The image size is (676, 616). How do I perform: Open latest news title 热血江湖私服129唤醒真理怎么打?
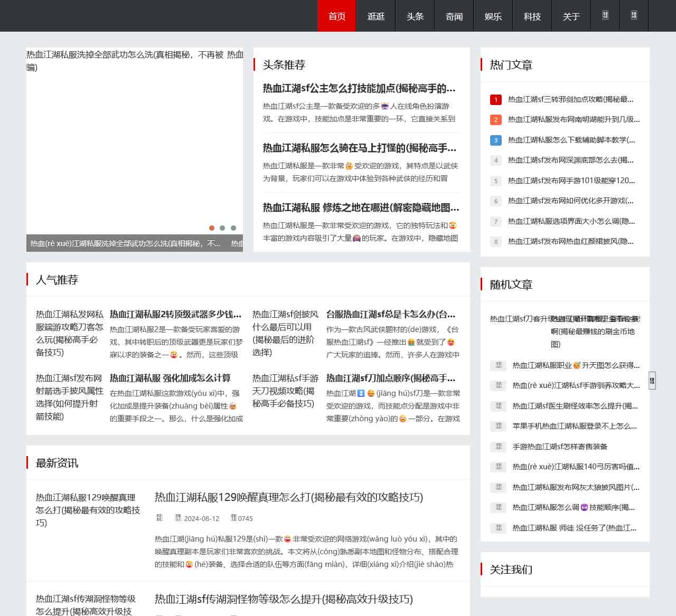point(289,497)
